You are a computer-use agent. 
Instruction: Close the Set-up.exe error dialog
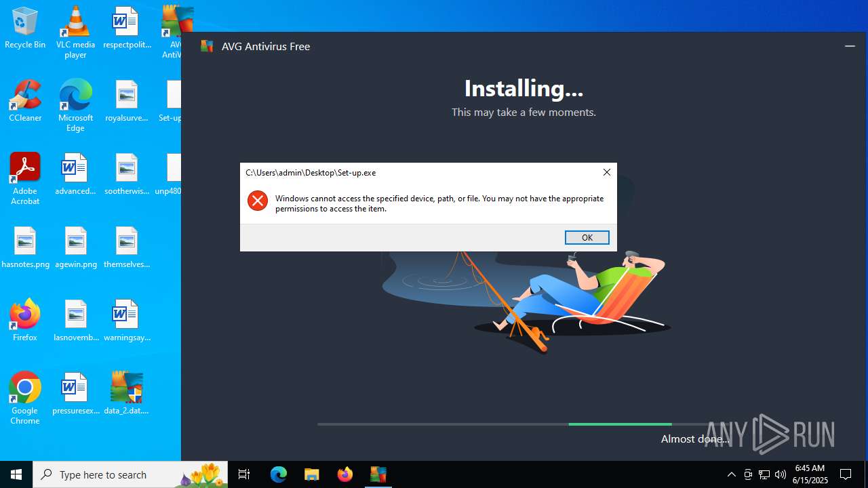tap(607, 172)
